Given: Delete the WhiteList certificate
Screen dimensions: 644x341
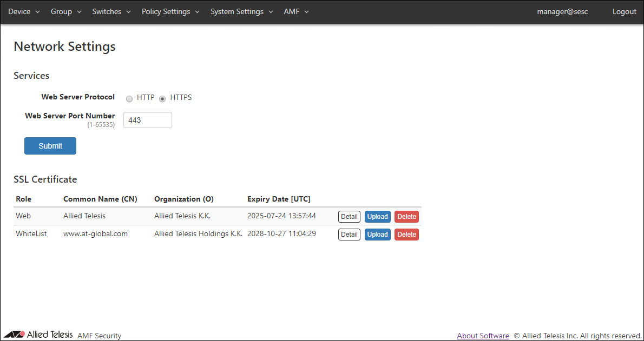Looking at the screenshot, I should (406, 235).
